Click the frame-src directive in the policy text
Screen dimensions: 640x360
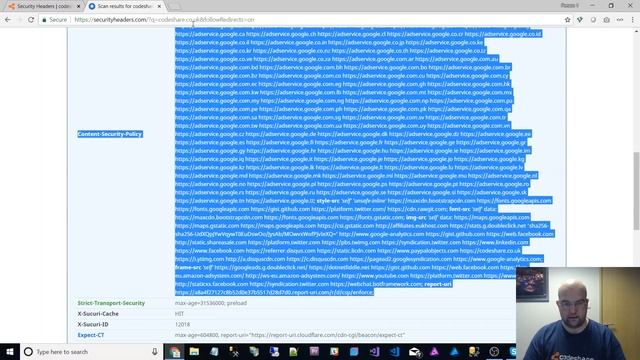pos(188,267)
